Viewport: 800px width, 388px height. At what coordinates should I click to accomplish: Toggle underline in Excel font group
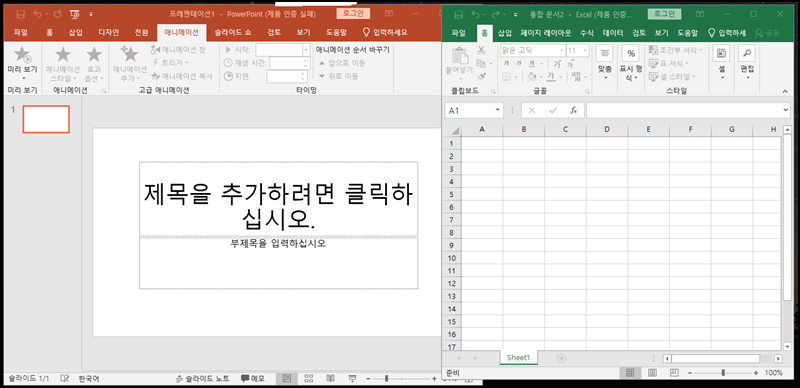(x=533, y=64)
